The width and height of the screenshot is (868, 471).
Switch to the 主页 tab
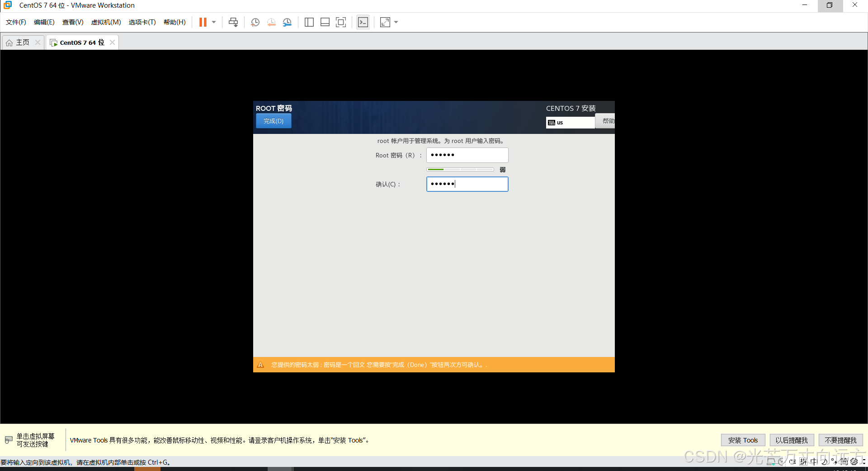23,43
